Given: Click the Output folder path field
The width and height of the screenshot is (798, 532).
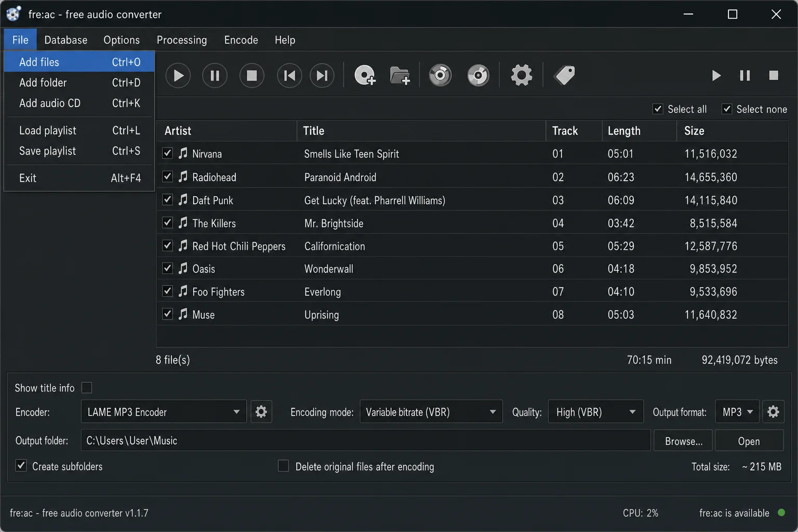Looking at the screenshot, I should [366, 441].
